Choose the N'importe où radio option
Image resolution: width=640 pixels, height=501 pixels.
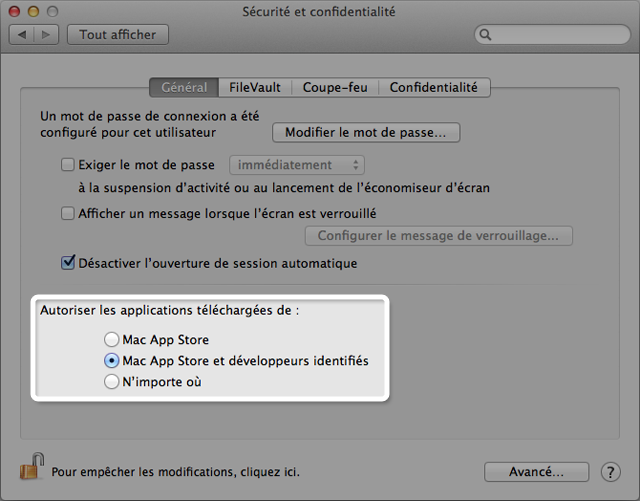pos(111,381)
